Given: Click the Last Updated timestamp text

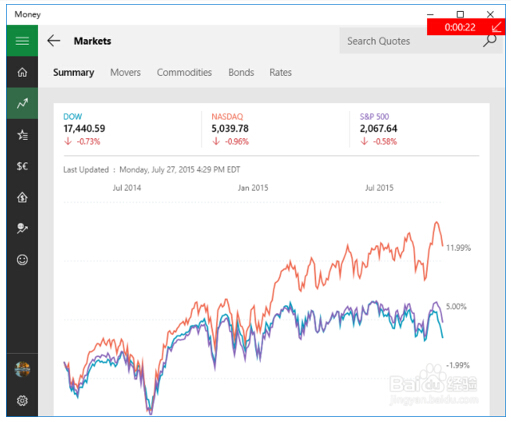Looking at the screenshot, I should [152, 170].
